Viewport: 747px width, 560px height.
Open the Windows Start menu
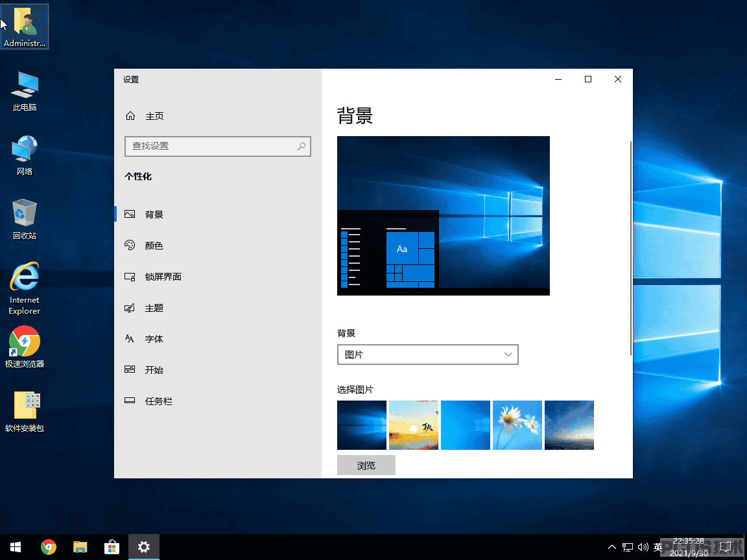pos(16,547)
